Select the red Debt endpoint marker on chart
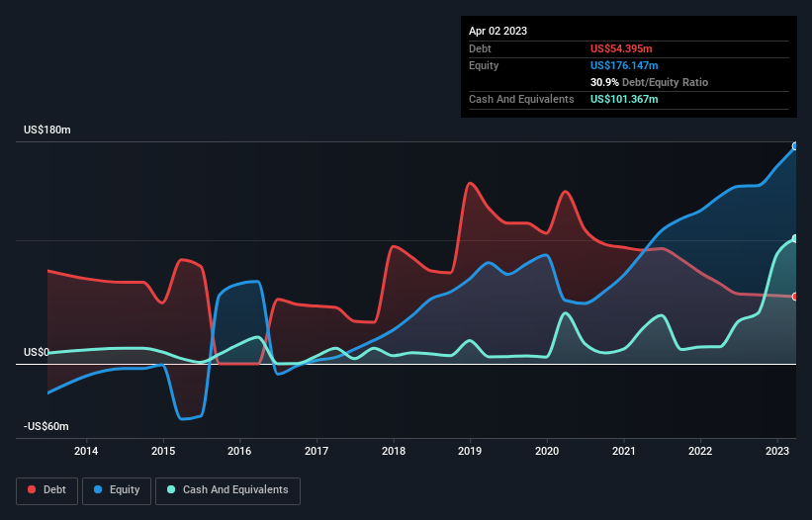 [x=795, y=297]
